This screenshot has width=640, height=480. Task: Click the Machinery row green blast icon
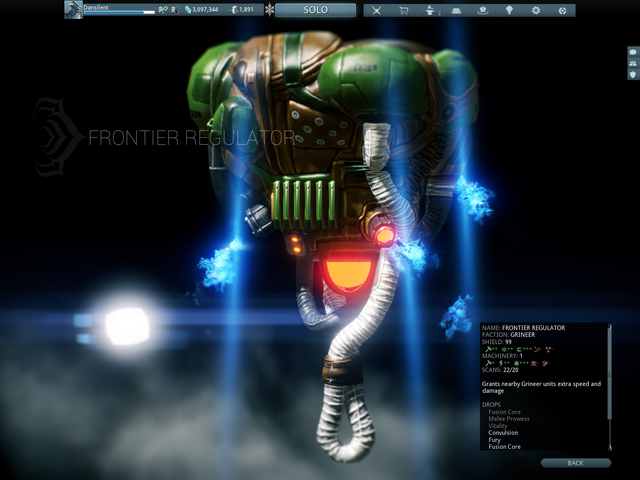click(516, 363)
